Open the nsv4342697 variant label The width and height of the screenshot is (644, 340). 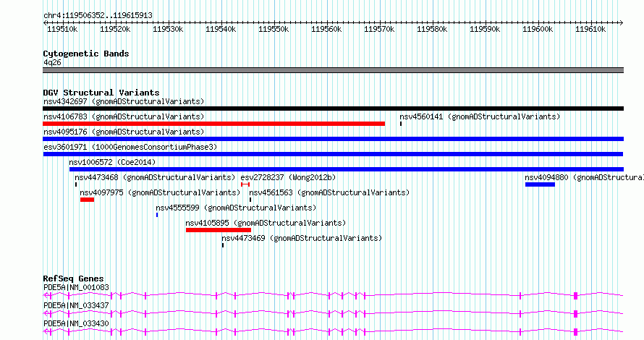tap(124, 101)
